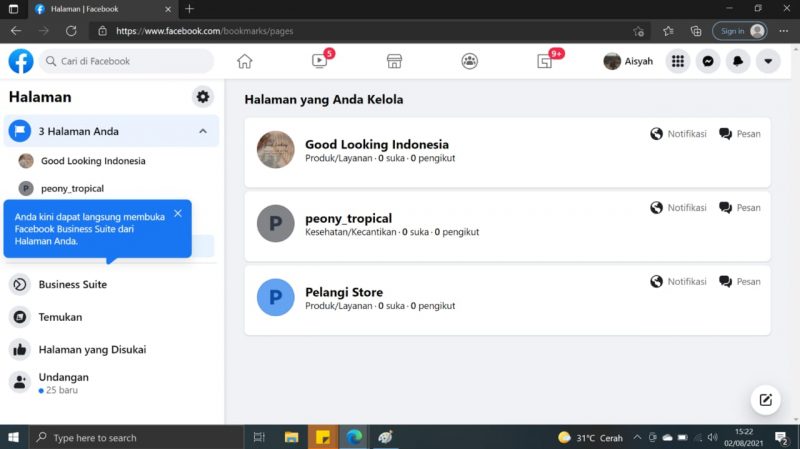Open the Home feed icon
This screenshot has width=800, height=449.
pyautogui.click(x=244, y=61)
